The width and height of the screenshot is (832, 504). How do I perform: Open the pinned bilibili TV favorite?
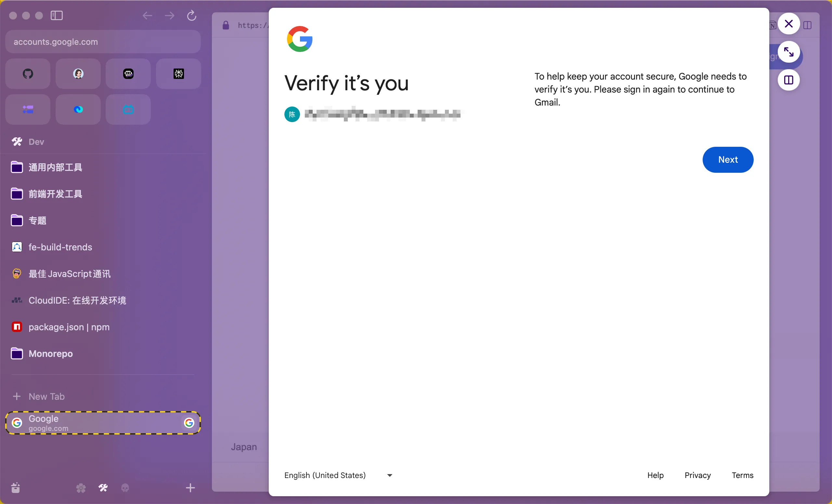click(128, 109)
